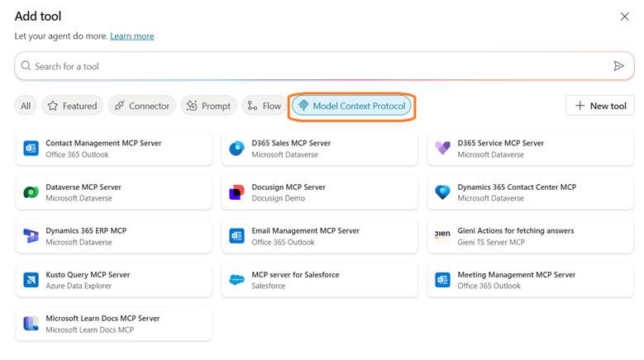Select Microsoft Learn Docs MCP Server title
The image size is (644, 360).
point(103,318)
